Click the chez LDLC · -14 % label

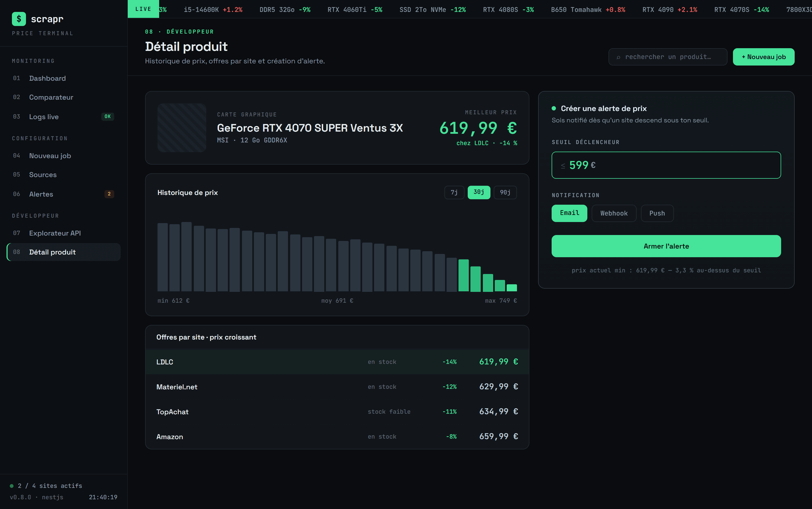487,143
